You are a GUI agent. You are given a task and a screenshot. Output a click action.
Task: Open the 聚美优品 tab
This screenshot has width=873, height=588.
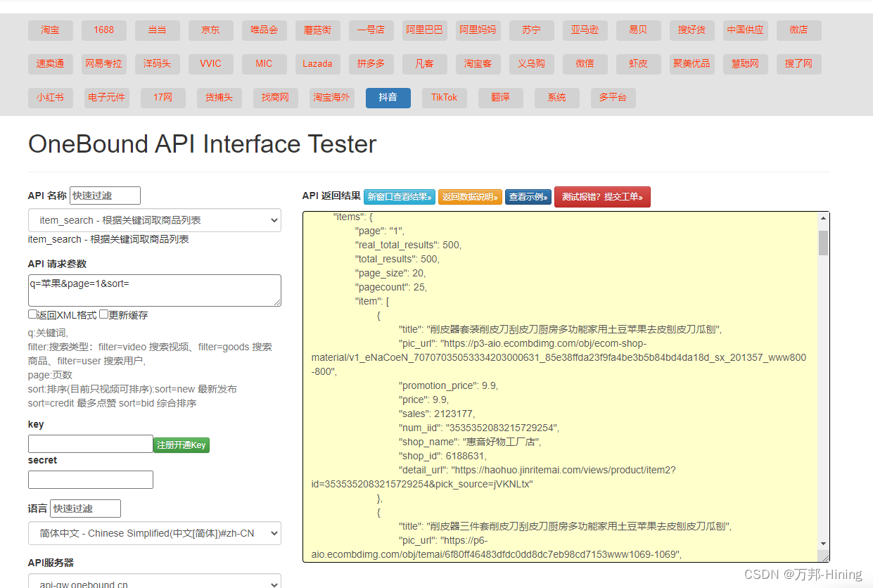pyautogui.click(x=692, y=64)
